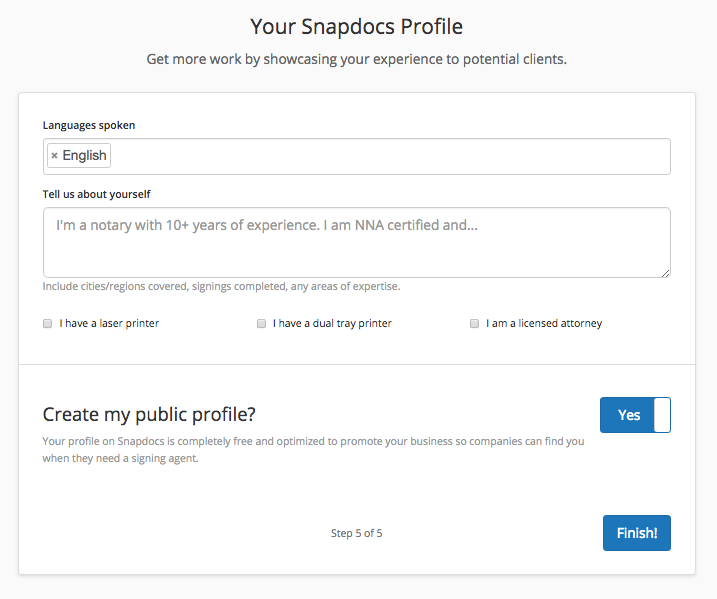Remove the English language tag with its x
The width and height of the screenshot is (717, 599).
click(x=54, y=156)
